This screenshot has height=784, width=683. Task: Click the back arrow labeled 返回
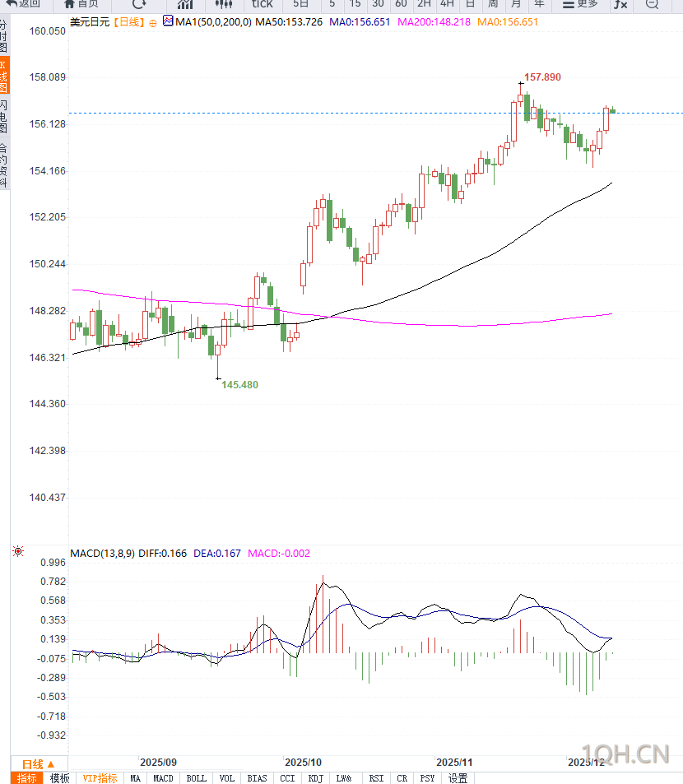tap(23, 4)
